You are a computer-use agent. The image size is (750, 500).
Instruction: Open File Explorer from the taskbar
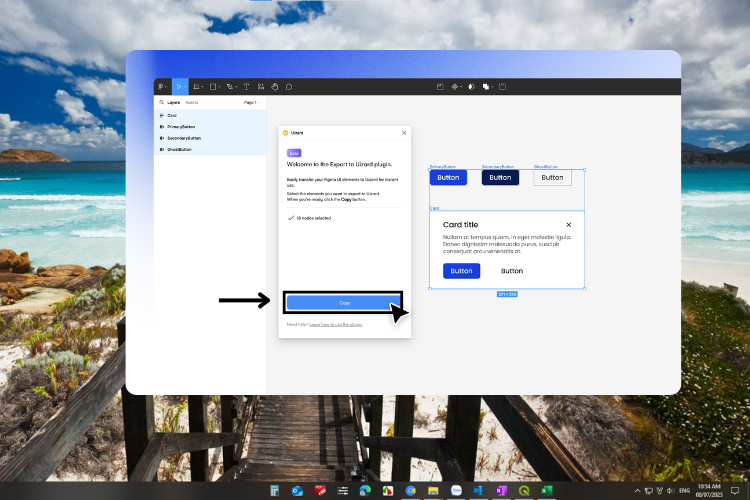coord(433,490)
